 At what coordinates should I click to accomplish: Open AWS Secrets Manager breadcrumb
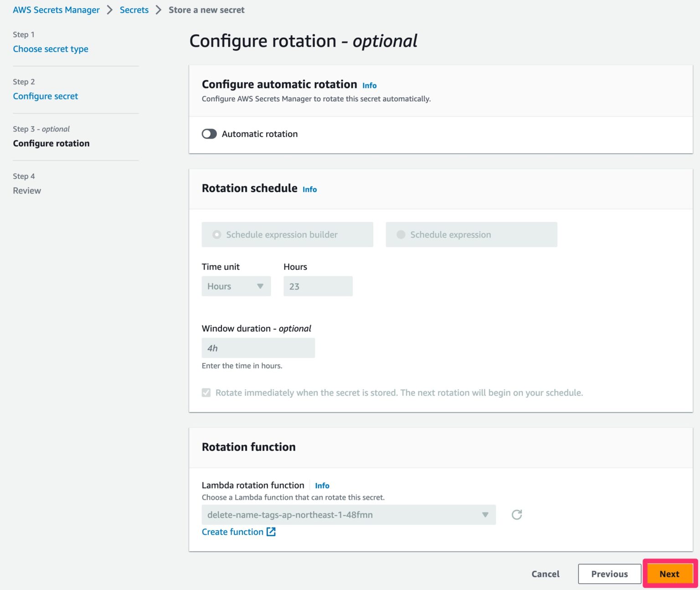pyautogui.click(x=56, y=10)
